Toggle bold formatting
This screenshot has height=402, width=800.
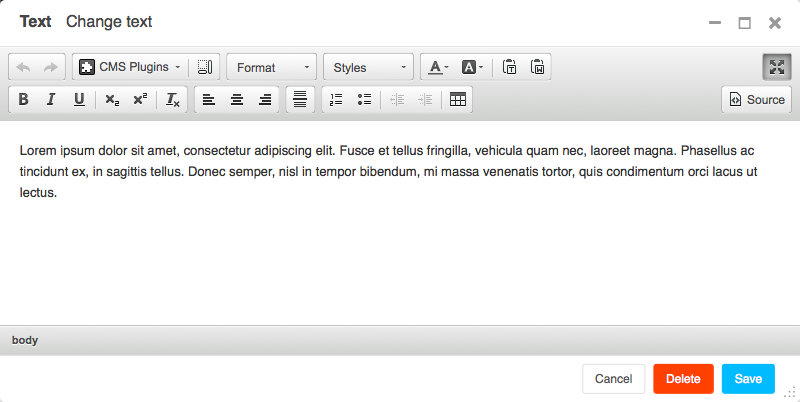click(23, 100)
